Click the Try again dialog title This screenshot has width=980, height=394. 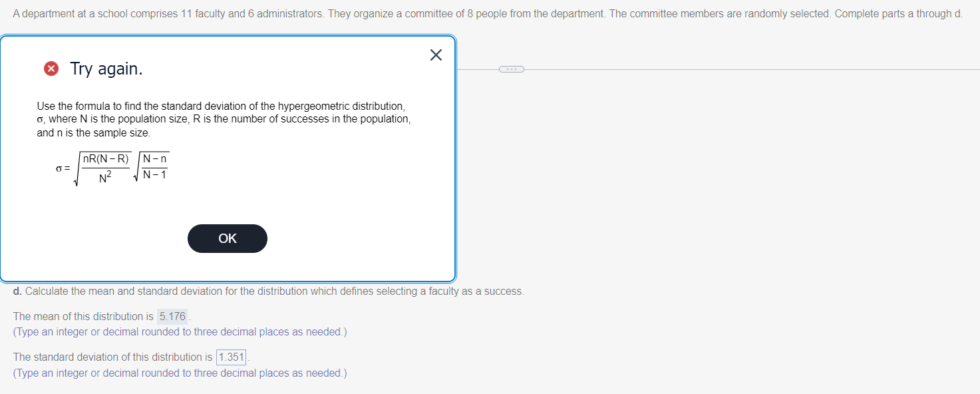(105, 68)
